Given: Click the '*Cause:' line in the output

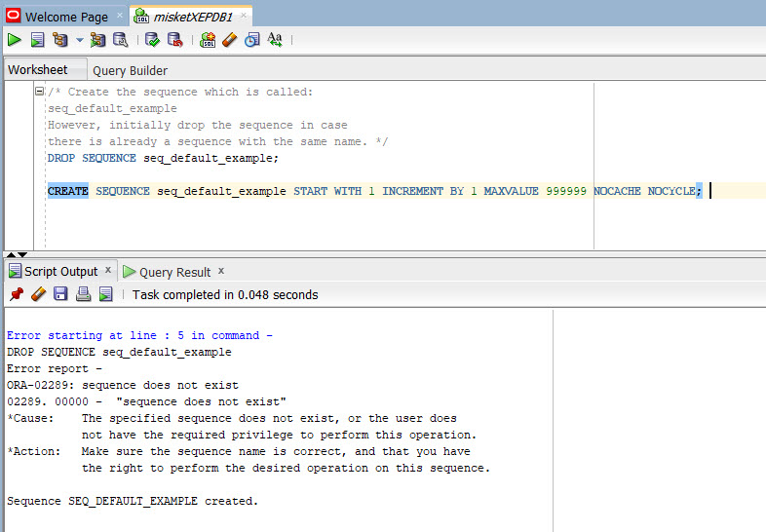Looking at the screenshot, I should 232,418.
